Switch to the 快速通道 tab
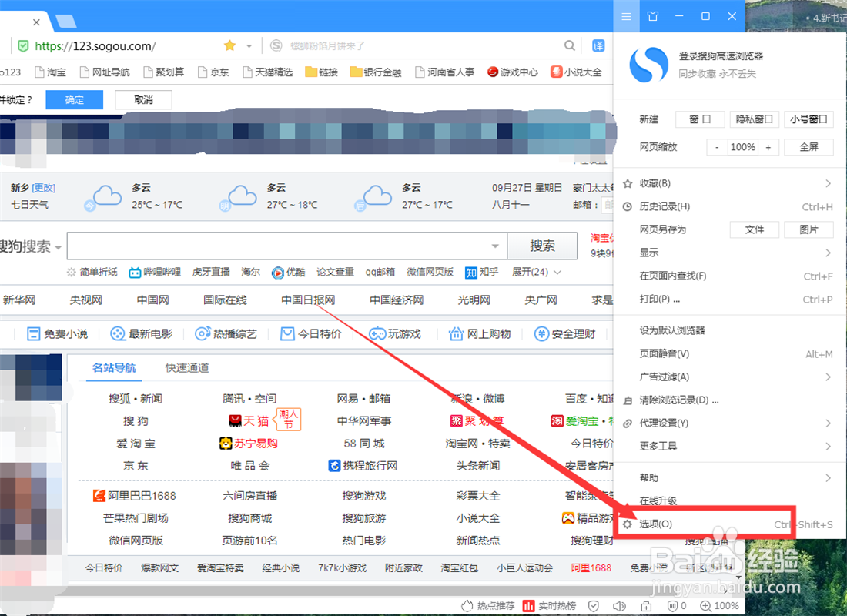 pyautogui.click(x=186, y=368)
